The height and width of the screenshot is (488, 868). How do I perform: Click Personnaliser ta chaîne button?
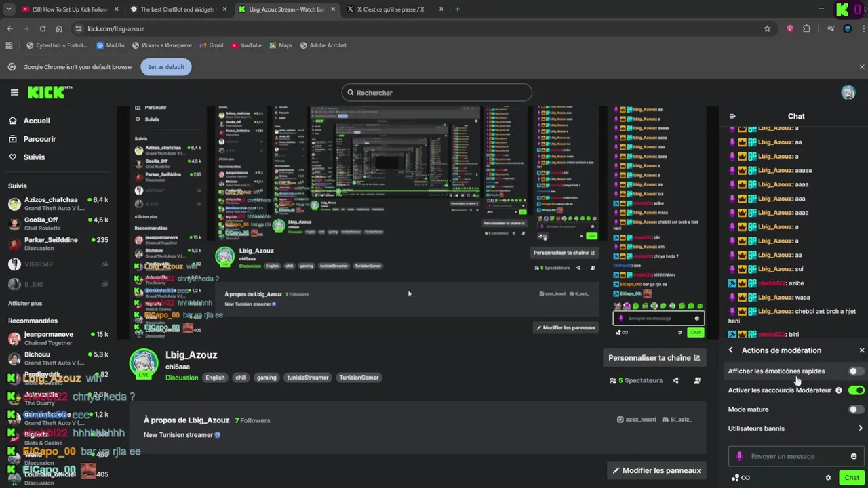coord(654,358)
